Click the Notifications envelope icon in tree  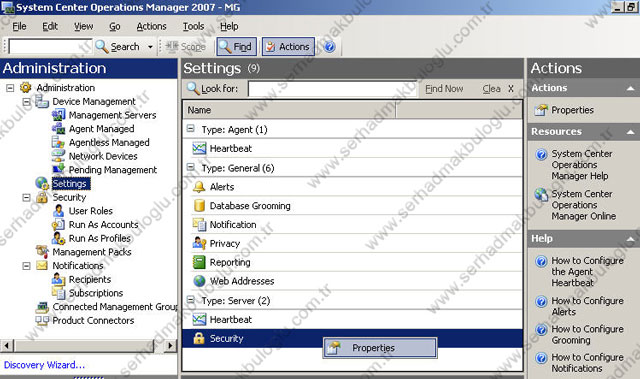[x=42, y=266]
